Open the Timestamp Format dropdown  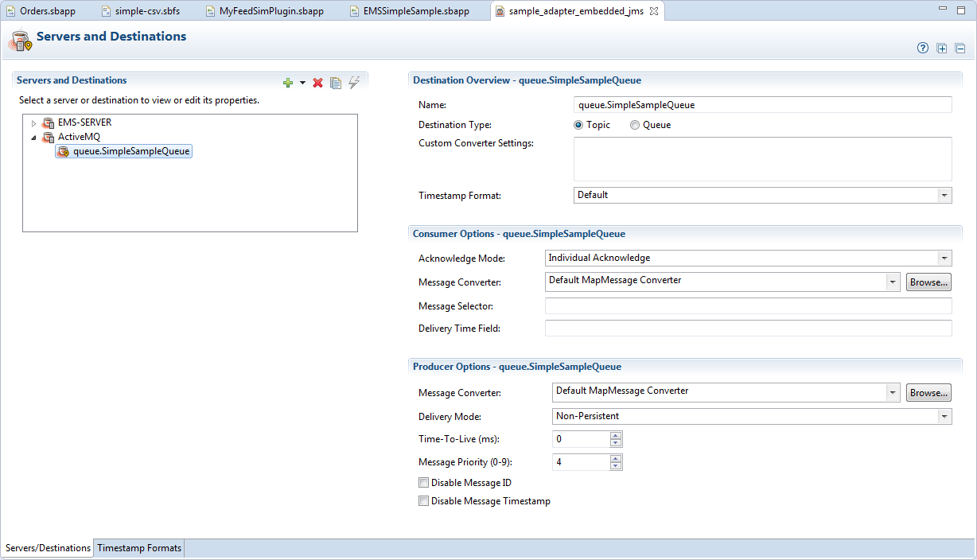pyautogui.click(x=944, y=195)
